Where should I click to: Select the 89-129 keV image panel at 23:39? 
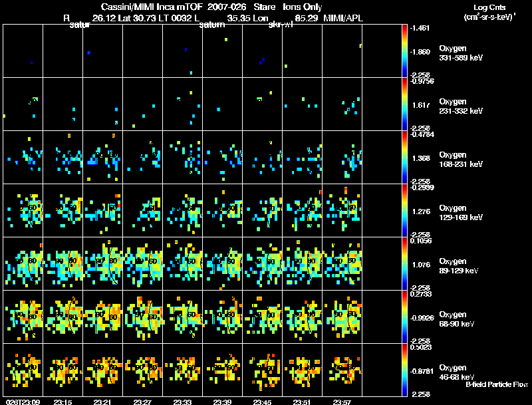[x=223, y=264]
